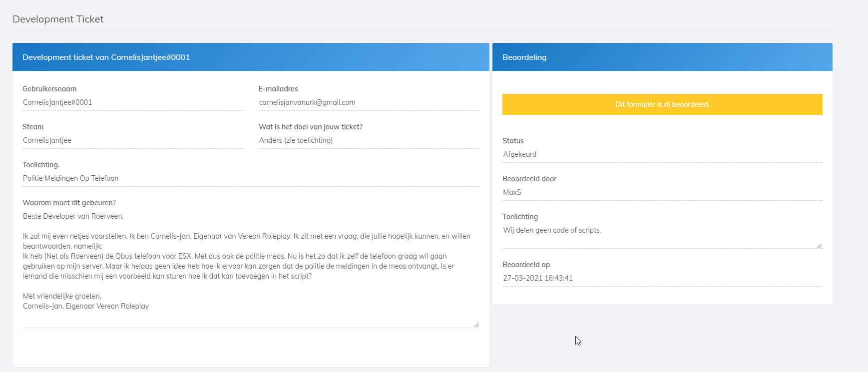This screenshot has width=868, height=372.
Task: Click the 'Development ticket van CornelisJantjee#0001' header
Action: (x=106, y=57)
